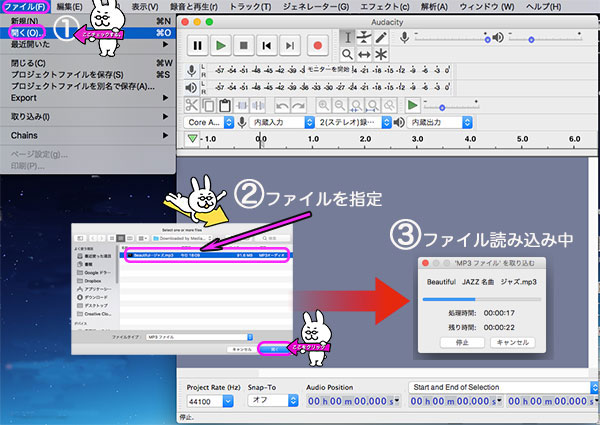Expand the Export submenu
Viewport: 600px width, 425px height.
coord(88,98)
